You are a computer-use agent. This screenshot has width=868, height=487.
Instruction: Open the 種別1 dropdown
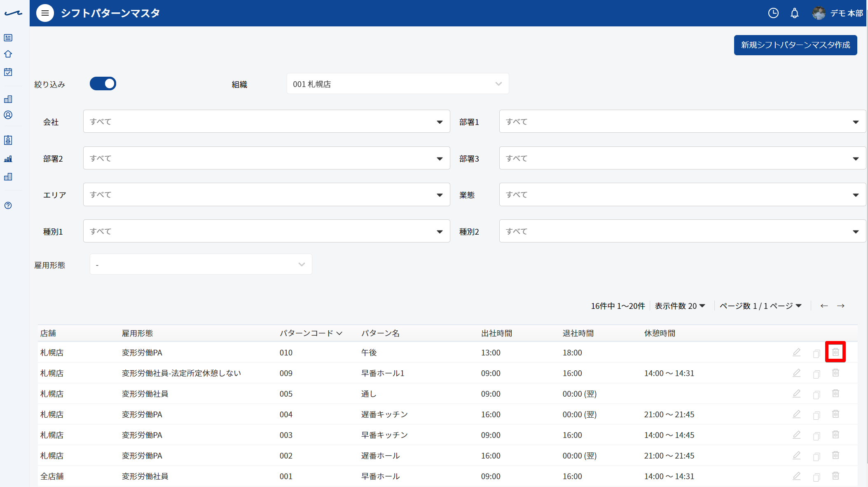[x=267, y=231]
